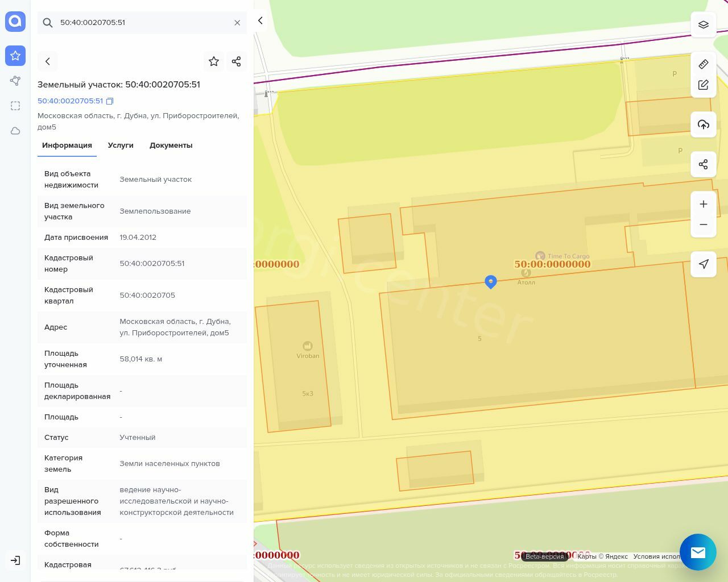The image size is (728, 582).
Task: Go back using the left arrow button
Action: tap(48, 61)
